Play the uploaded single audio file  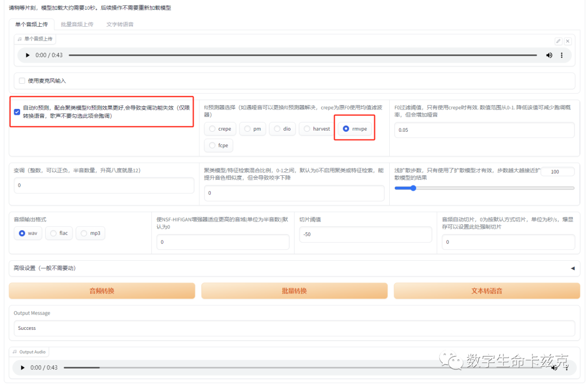tap(27, 55)
